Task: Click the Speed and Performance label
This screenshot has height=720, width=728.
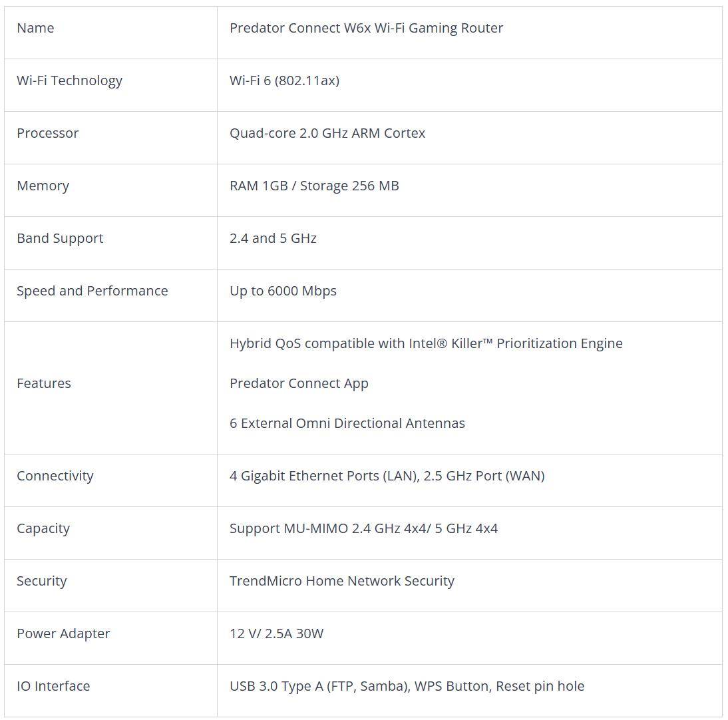Action: 92,291
